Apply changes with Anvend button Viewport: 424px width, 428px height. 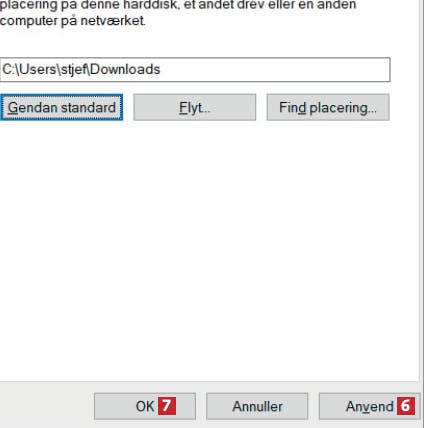click(x=369, y=406)
